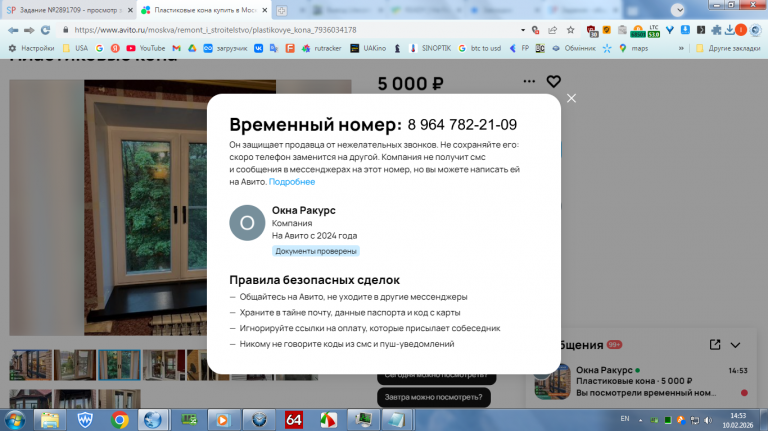Switch the EN input language indicator
Image resolution: width=768 pixels, height=431 pixels.
point(625,419)
